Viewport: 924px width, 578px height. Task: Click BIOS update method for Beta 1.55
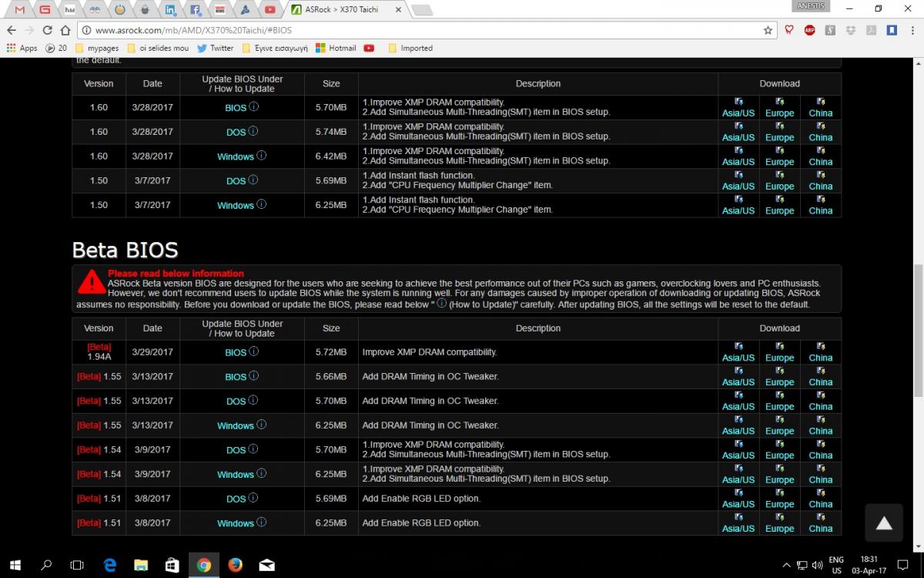(236, 377)
